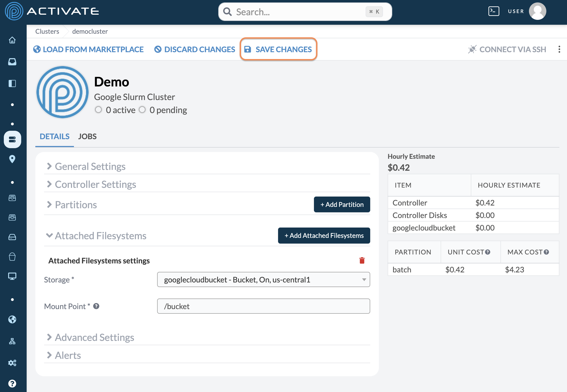Switch to the Jobs tab
The height and width of the screenshot is (392, 567).
[87, 136]
